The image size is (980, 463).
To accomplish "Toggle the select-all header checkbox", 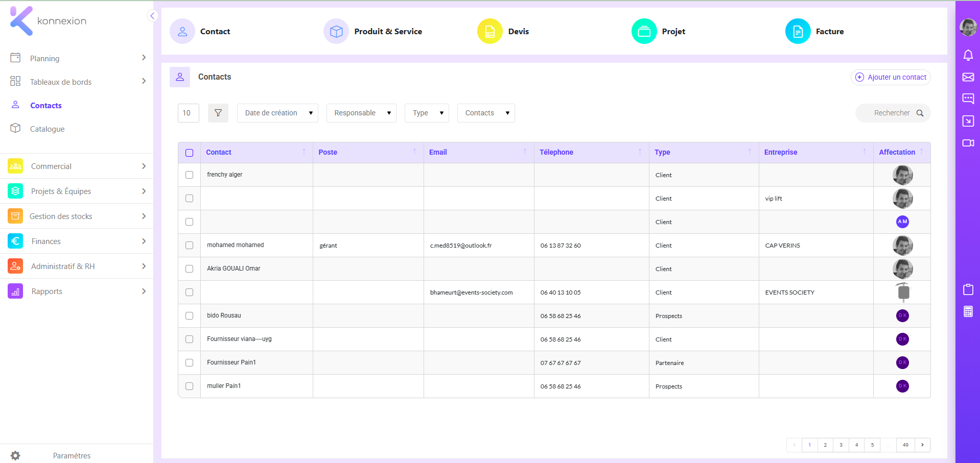I will [x=189, y=153].
